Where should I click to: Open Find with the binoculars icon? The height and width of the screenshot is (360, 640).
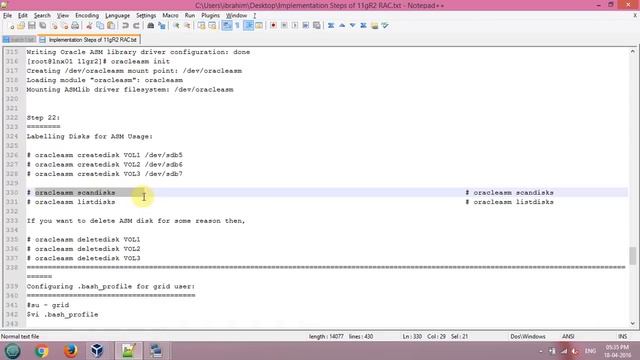click(x=151, y=26)
